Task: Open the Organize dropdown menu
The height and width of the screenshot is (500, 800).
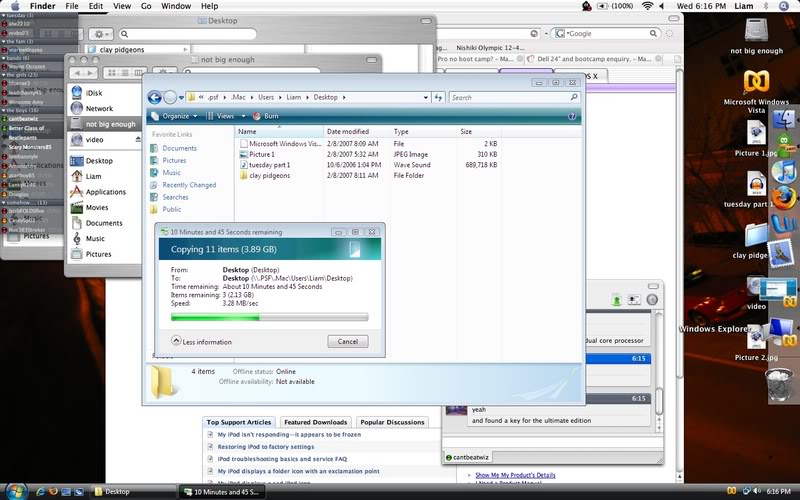Action: 174,116
